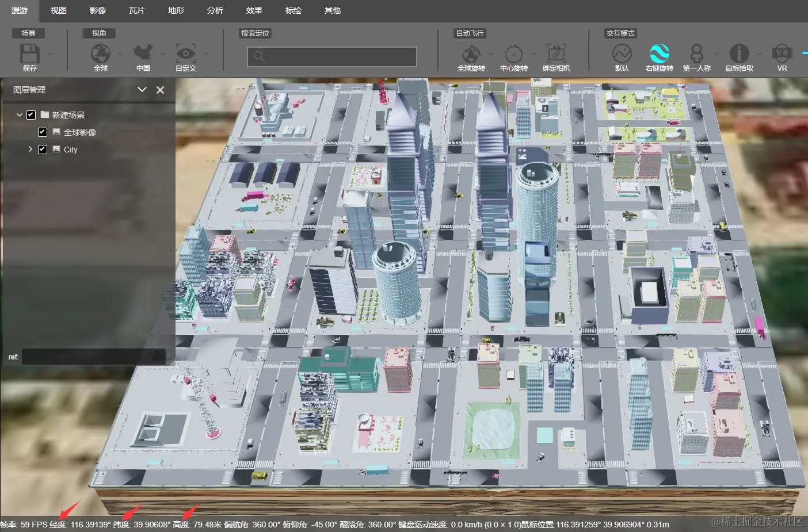Select the 中国 map view icon
Screen dimensions: 808x532
click(x=143, y=53)
